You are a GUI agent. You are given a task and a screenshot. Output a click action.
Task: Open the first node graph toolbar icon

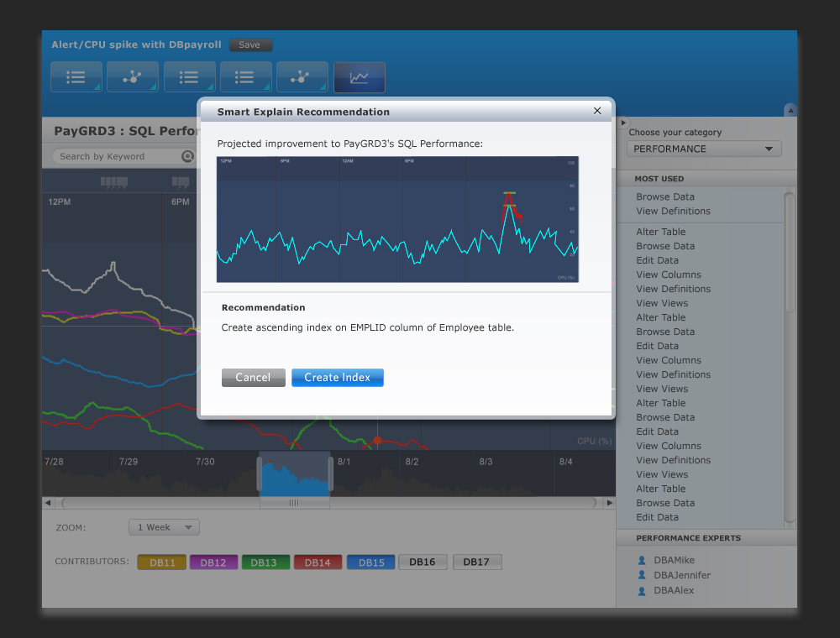click(x=133, y=77)
